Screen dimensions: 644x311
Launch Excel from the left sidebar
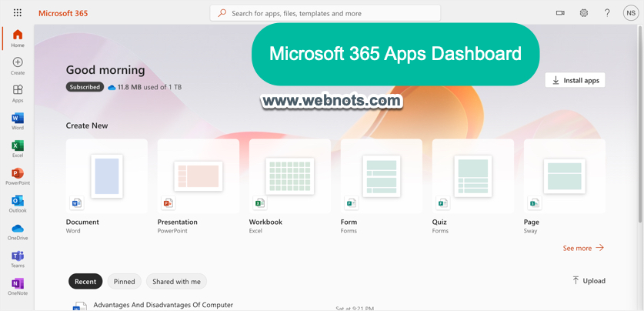[x=18, y=149]
